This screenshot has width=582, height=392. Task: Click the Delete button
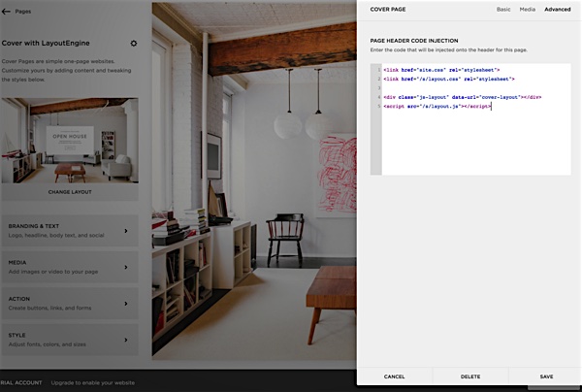coord(470,376)
